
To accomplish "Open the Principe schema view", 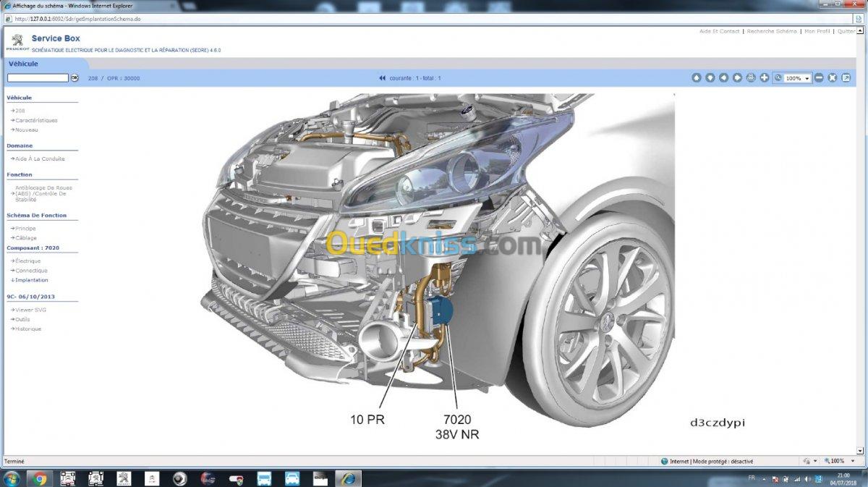I will pos(25,229).
